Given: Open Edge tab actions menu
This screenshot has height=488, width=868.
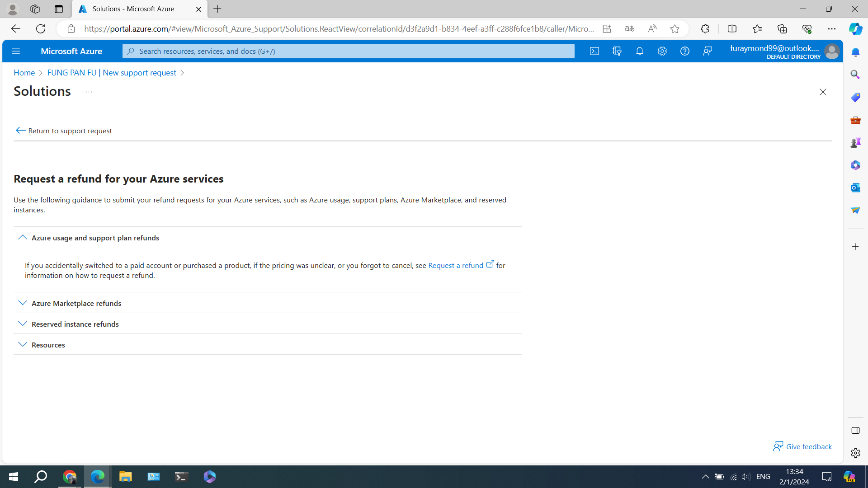Looking at the screenshot, I should coord(59,9).
